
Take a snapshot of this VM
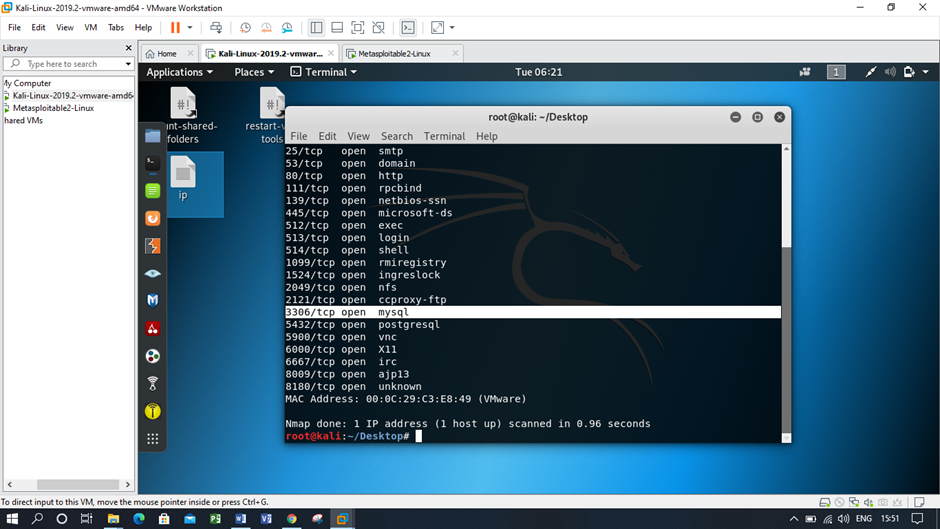click(245, 28)
